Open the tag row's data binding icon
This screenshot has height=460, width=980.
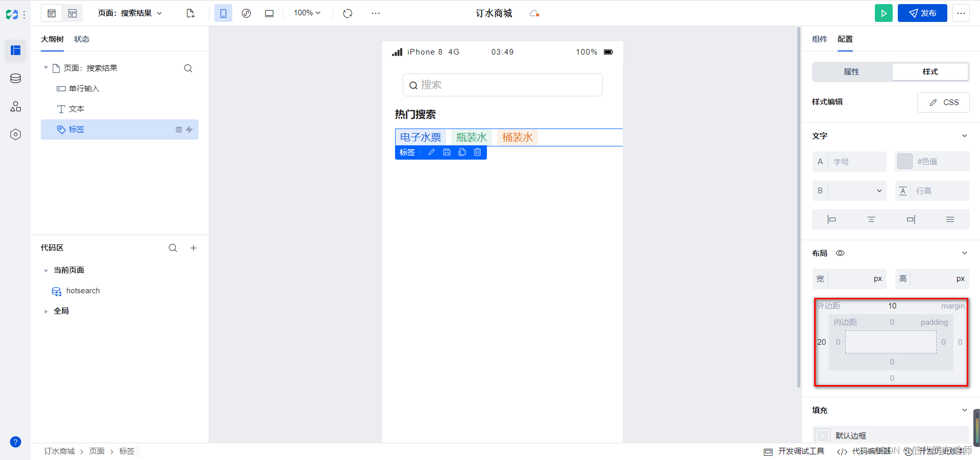tap(179, 130)
